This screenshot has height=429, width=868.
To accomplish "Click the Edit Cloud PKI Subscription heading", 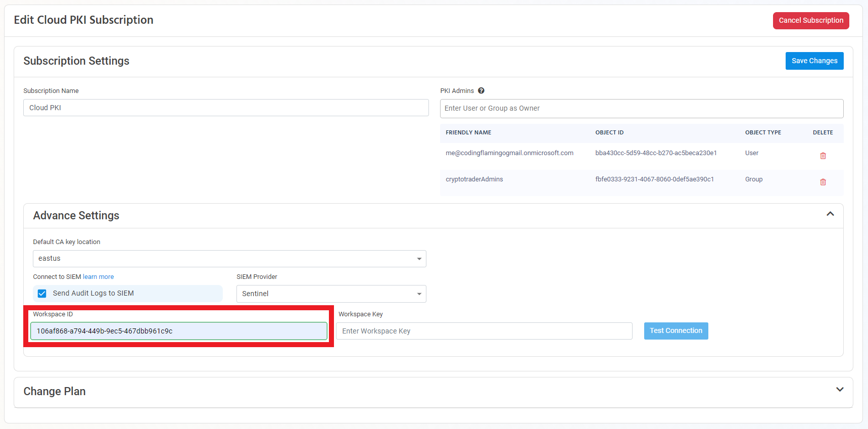I will pyautogui.click(x=84, y=20).
